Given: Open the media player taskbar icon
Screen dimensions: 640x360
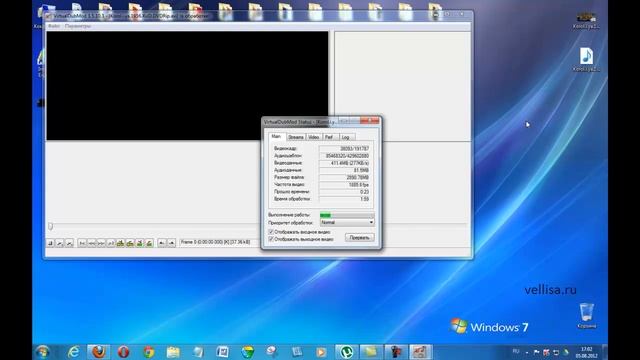Looking at the screenshot, I should click(321, 351).
